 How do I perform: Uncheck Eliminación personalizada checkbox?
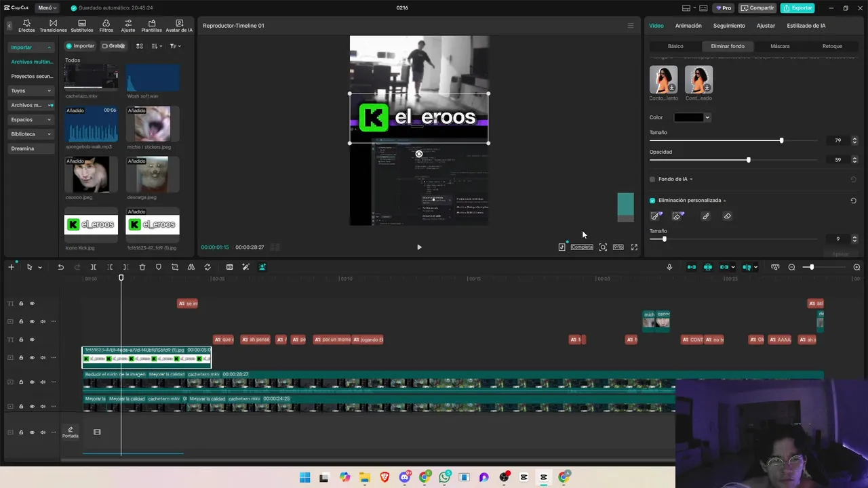652,201
